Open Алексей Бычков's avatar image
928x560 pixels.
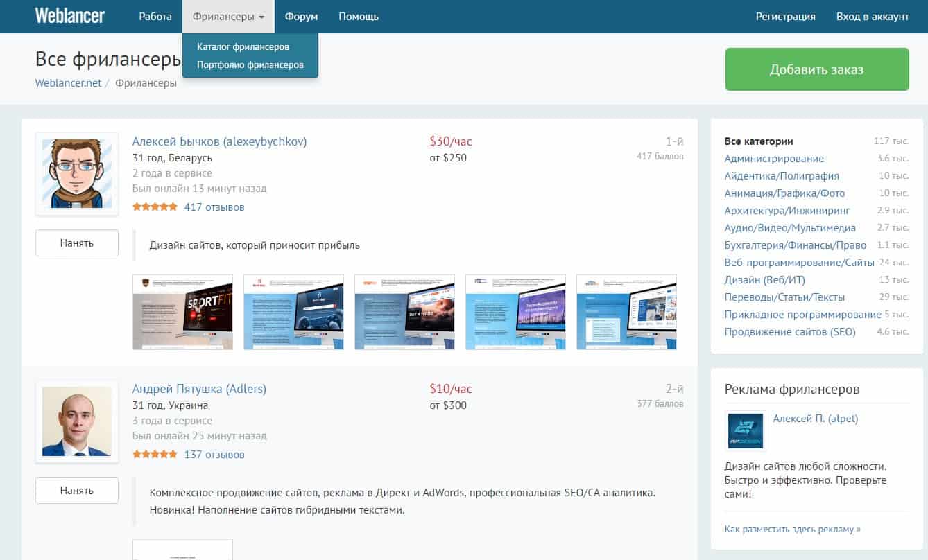[x=77, y=173]
